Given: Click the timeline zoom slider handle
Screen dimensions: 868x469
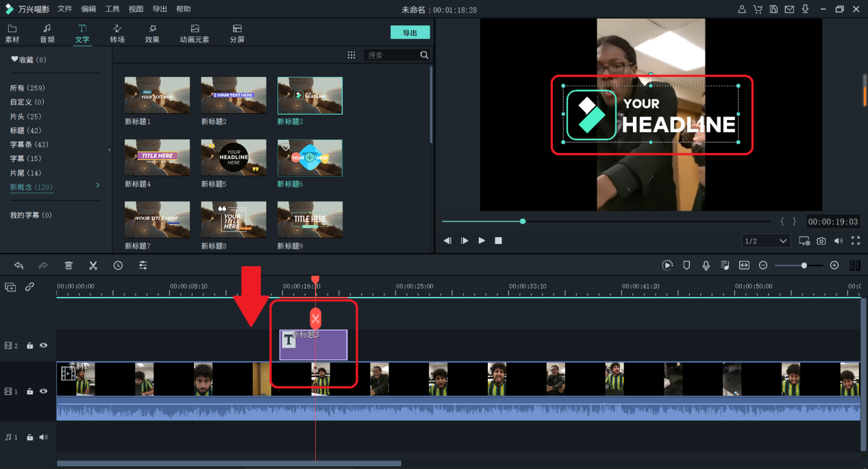Looking at the screenshot, I should click(x=804, y=265).
